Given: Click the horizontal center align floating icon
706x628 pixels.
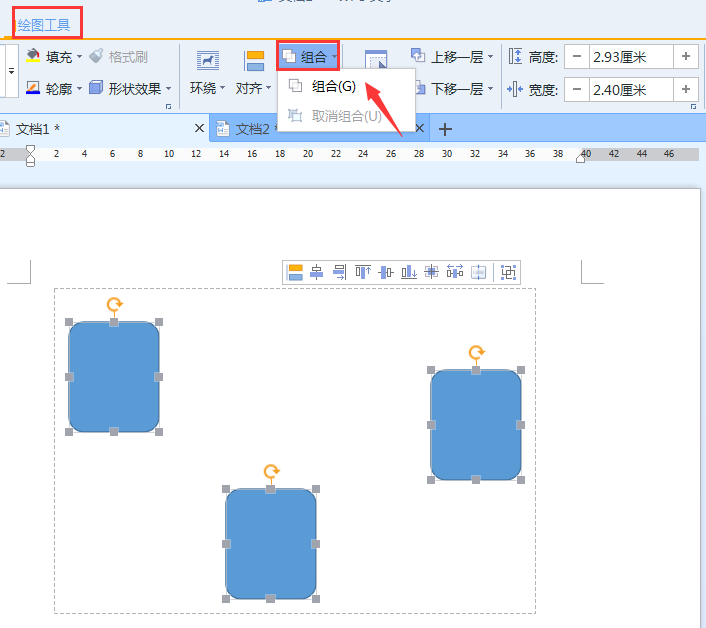Looking at the screenshot, I should click(x=317, y=272).
